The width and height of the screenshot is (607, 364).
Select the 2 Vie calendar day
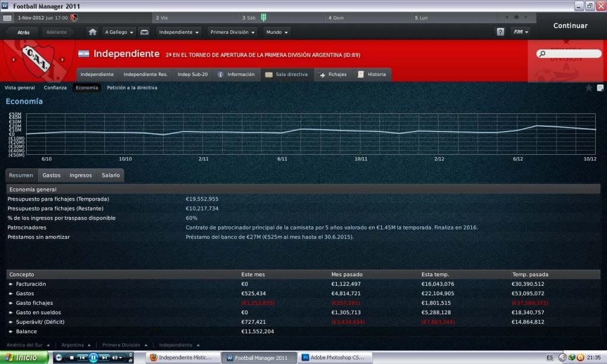pyautogui.click(x=196, y=18)
